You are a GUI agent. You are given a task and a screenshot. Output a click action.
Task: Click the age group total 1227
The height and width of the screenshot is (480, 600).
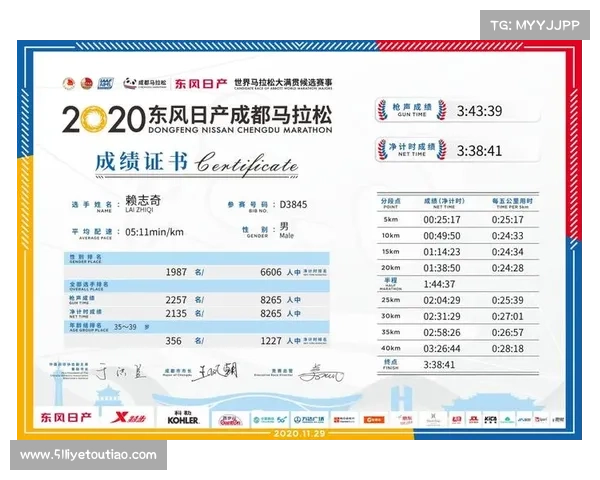pyautogui.click(x=271, y=341)
